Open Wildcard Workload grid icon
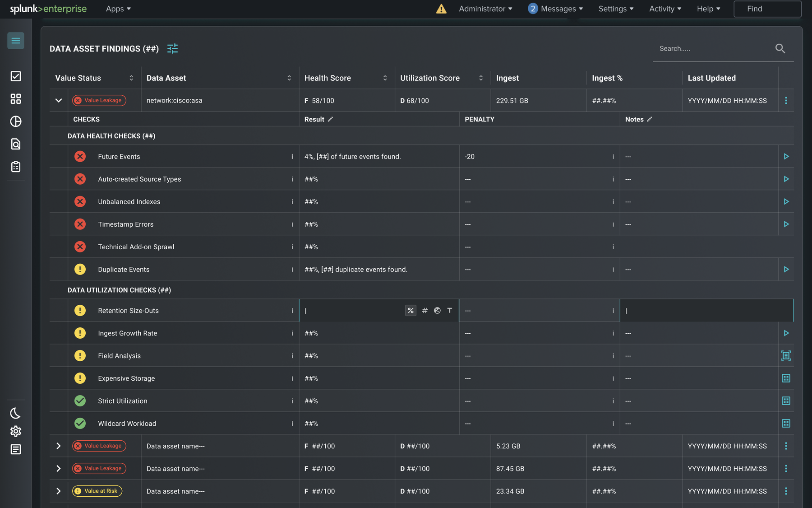The width and height of the screenshot is (812, 508). 786,424
